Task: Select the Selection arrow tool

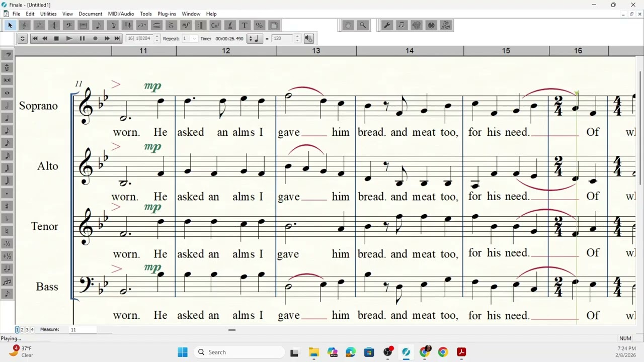Action: click(x=10, y=25)
